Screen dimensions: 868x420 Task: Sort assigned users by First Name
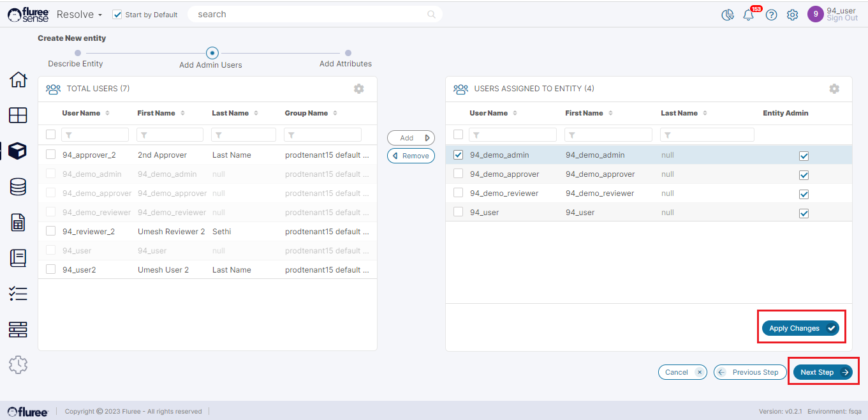tap(610, 113)
